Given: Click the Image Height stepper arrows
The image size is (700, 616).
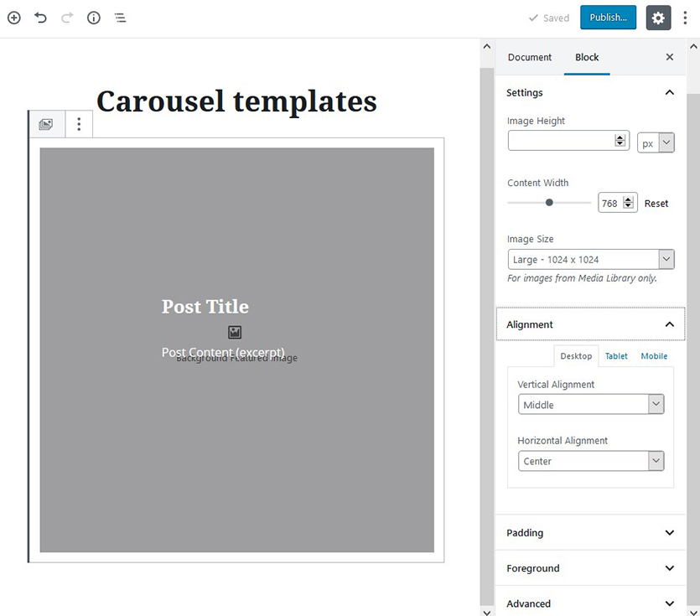Looking at the screenshot, I should pos(620,141).
